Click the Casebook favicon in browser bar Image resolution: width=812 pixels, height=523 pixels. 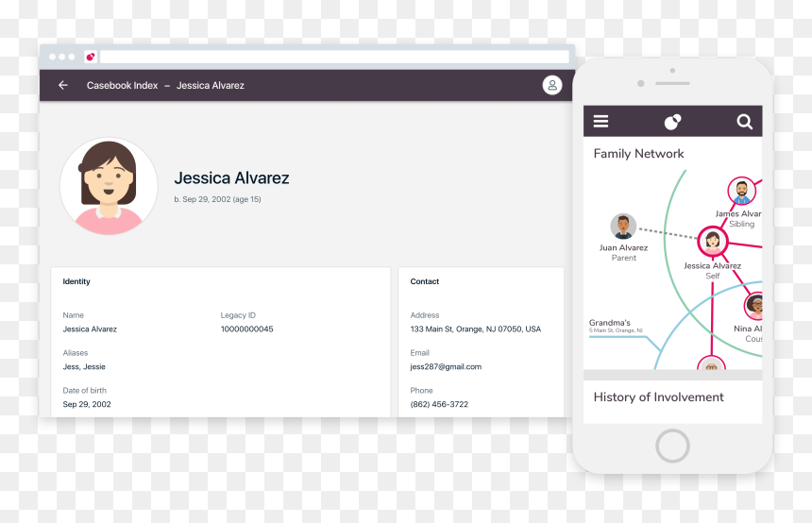[x=91, y=57]
